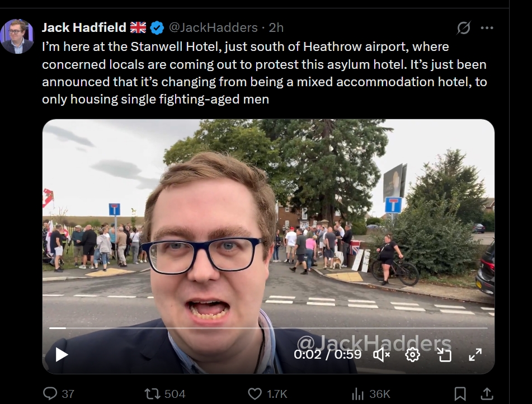Image resolution: width=532 pixels, height=404 pixels.
Task: Open the Grok explain icon
Action: tap(463, 27)
